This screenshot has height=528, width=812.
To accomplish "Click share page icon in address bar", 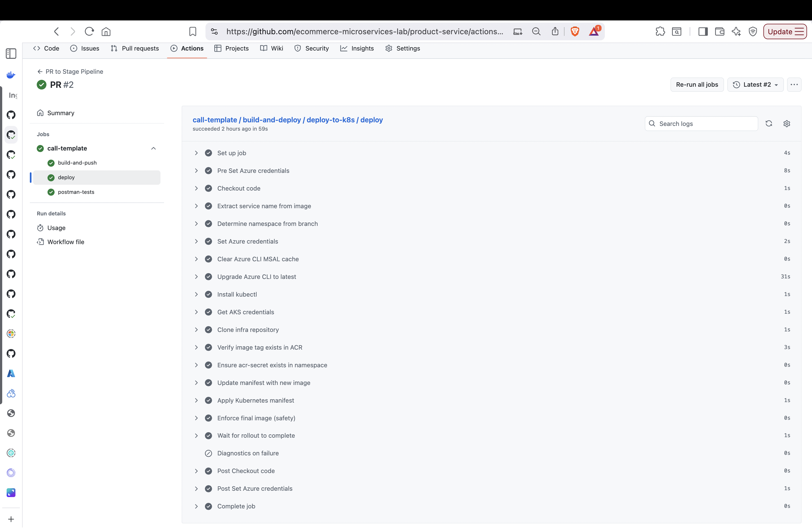I will point(555,31).
